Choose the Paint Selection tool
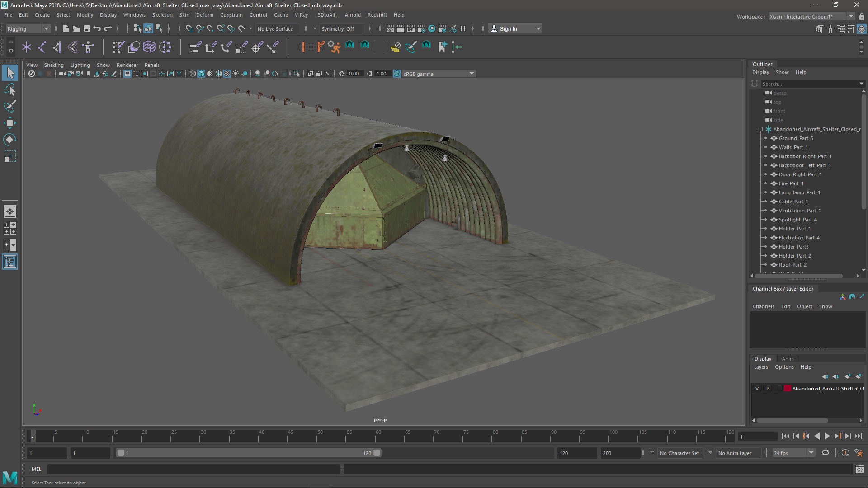 [x=10, y=106]
